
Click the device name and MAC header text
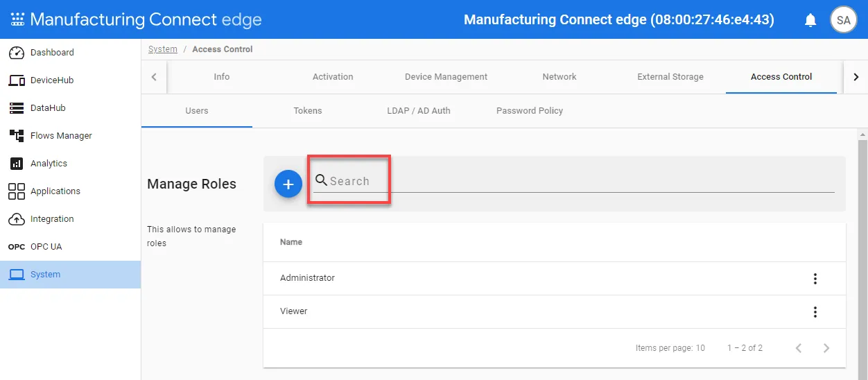coord(619,19)
